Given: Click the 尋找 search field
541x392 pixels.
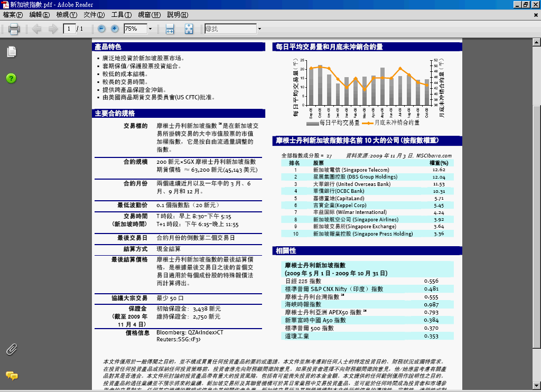Looking at the screenshot, I should click(x=230, y=29).
